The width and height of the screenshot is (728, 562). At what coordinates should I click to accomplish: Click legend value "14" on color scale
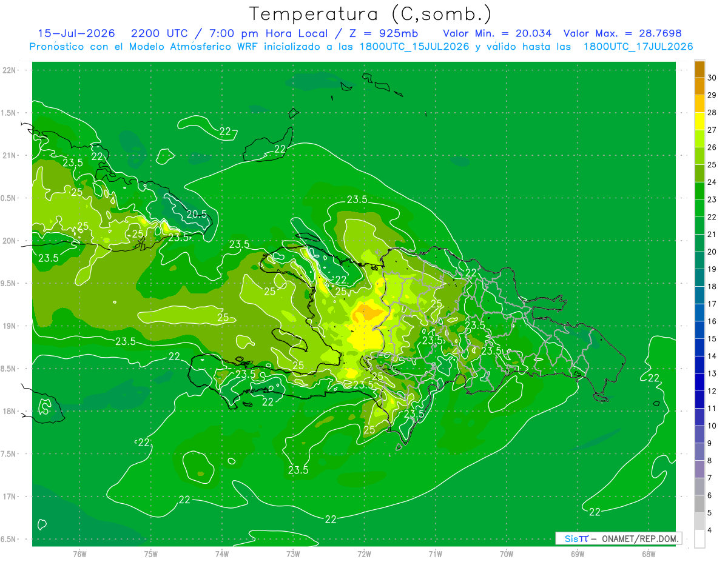click(712, 356)
